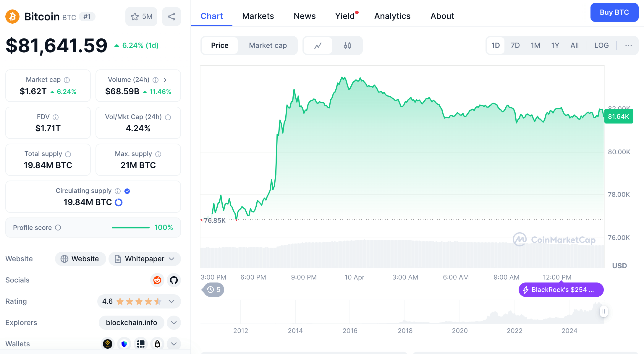Select the line chart type
The height and width of the screenshot is (354, 644).
point(318,46)
